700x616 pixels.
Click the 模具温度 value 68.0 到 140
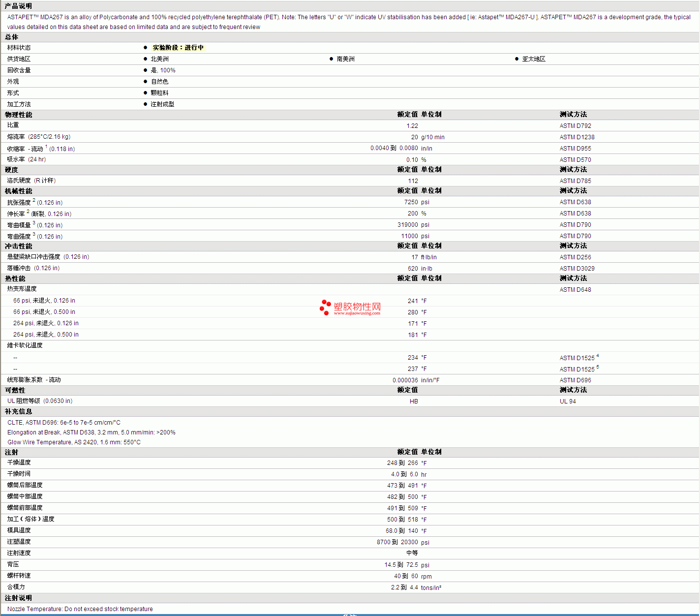[402, 531]
